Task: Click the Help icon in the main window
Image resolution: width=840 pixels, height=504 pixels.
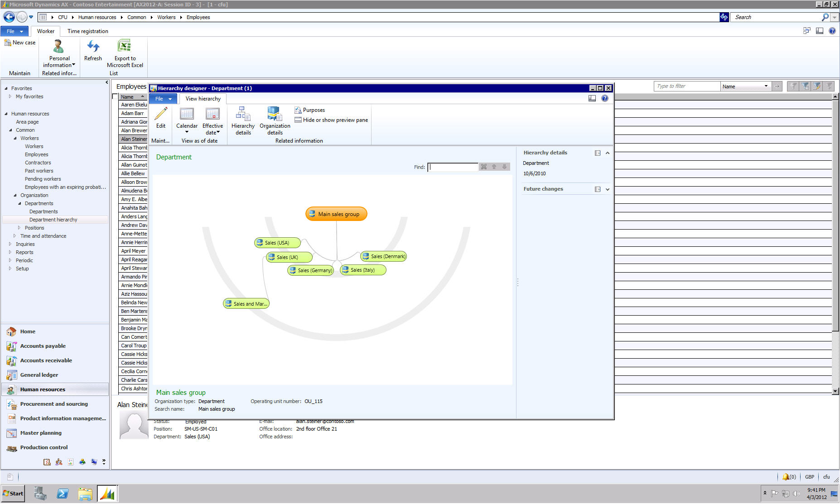Action: (x=832, y=31)
